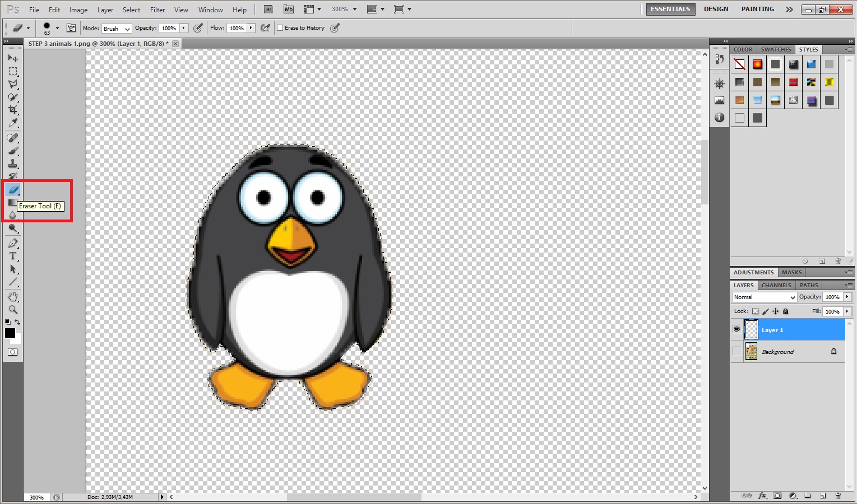Open the Image menu

pyautogui.click(x=78, y=10)
